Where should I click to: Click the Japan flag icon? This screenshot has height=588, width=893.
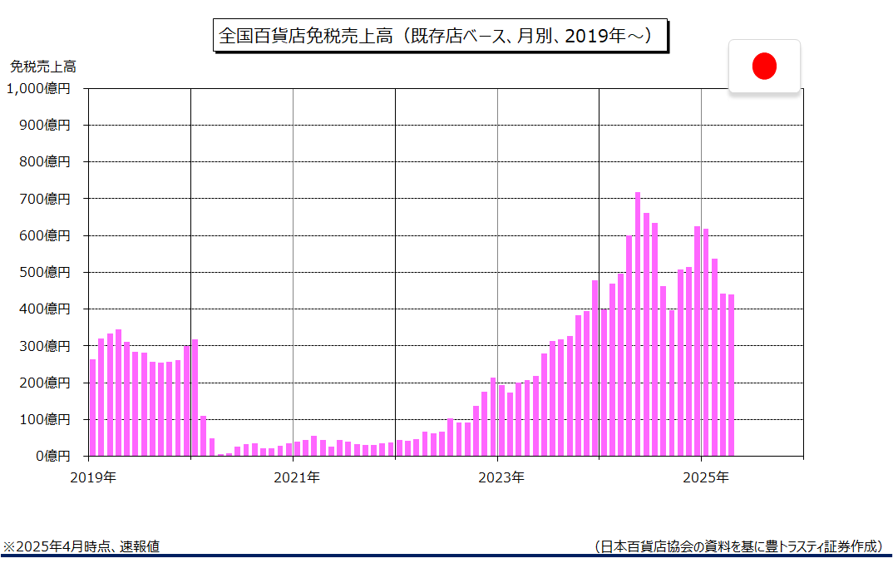(x=764, y=66)
